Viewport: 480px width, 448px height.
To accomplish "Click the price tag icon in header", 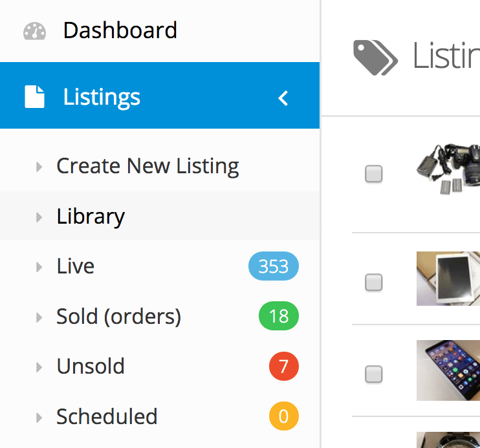I will [x=375, y=57].
